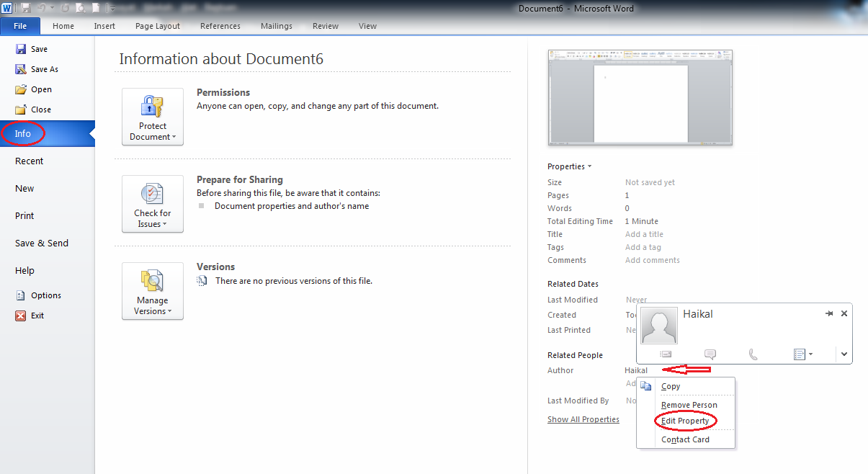The width and height of the screenshot is (868, 474).
Task: Expand the Properties dropdown header
Action: pyautogui.click(x=570, y=166)
